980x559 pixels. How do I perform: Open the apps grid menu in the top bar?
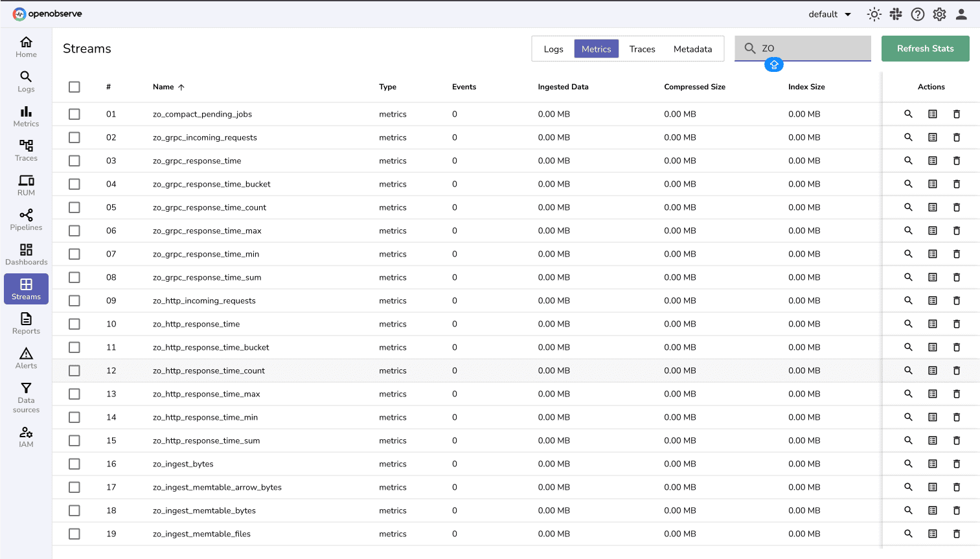pos(896,14)
